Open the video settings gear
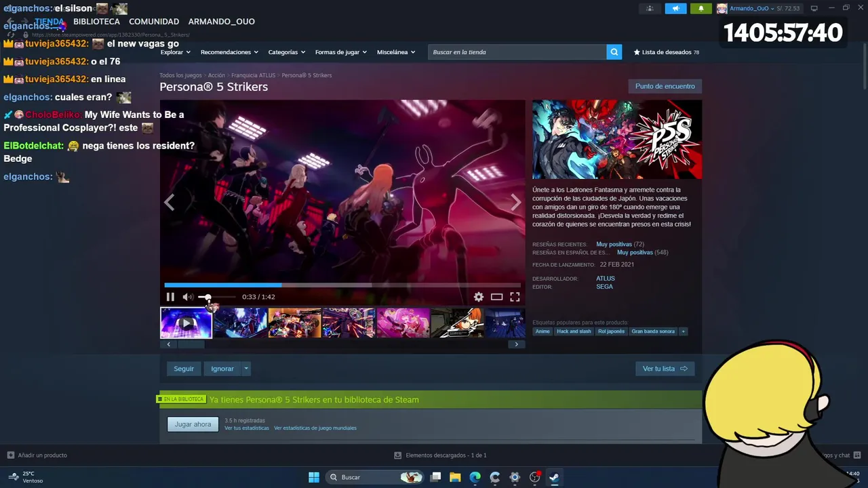The width and height of the screenshot is (868, 488). pyautogui.click(x=479, y=297)
